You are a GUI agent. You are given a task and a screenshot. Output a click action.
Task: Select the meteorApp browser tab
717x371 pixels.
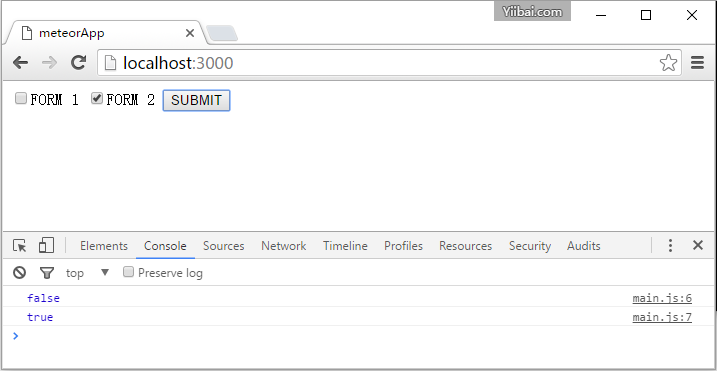[105, 33]
